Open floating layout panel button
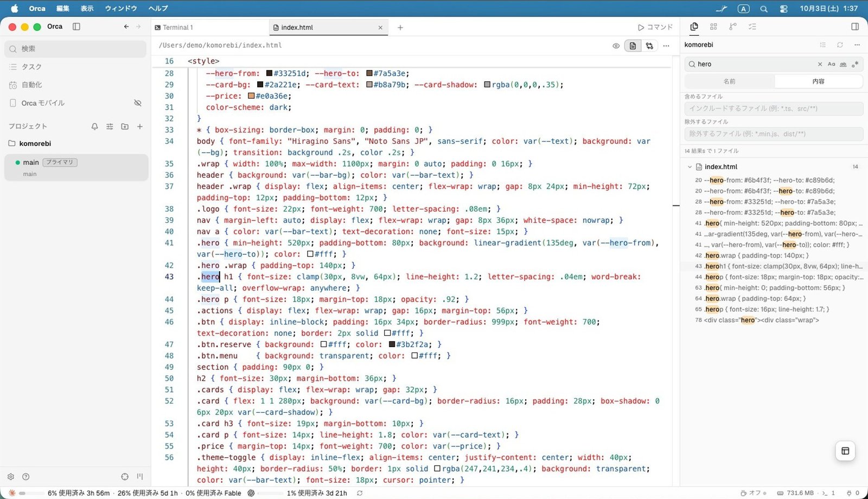This screenshot has width=868, height=499. [845, 451]
